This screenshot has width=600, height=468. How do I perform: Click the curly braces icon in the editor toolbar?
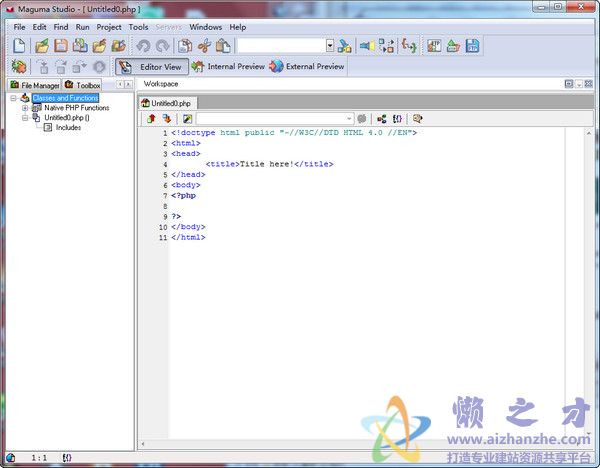point(397,119)
